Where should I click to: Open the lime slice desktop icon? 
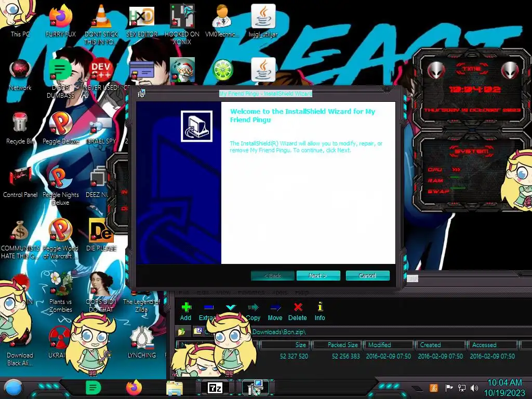tap(222, 70)
